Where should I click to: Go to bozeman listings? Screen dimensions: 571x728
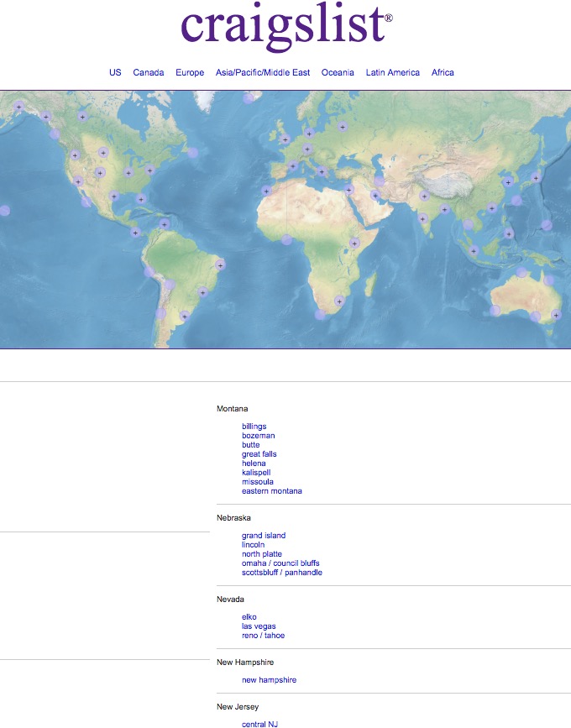(x=258, y=436)
